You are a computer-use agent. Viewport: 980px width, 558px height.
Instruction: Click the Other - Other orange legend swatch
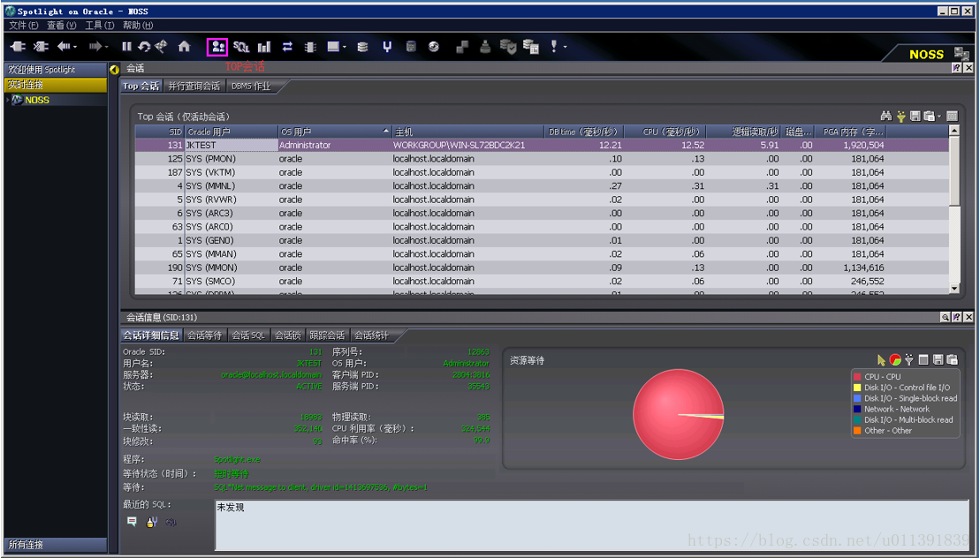(x=857, y=430)
